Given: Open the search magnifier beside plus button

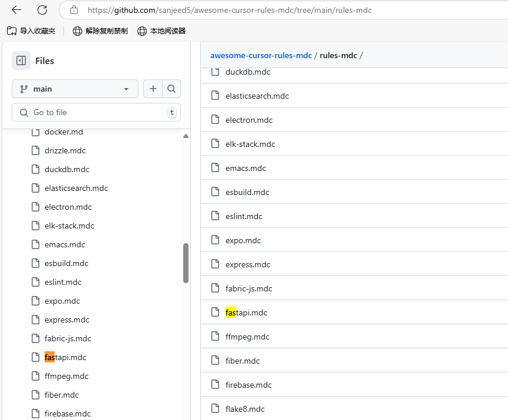Looking at the screenshot, I should point(171,89).
